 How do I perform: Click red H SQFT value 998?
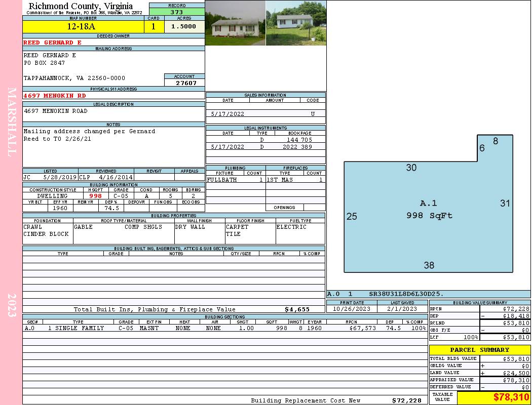(96, 196)
